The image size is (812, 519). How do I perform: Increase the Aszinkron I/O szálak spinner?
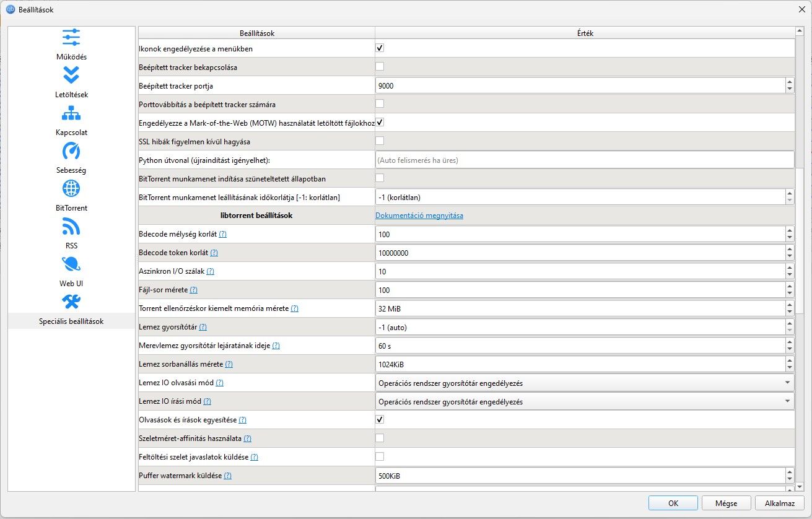pos(789,268)
